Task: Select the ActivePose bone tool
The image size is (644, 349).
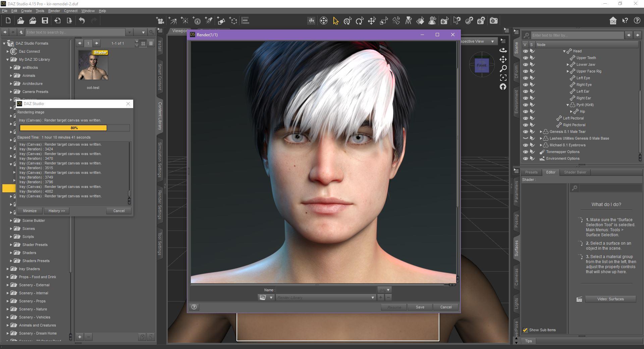Action: point(396,21)
